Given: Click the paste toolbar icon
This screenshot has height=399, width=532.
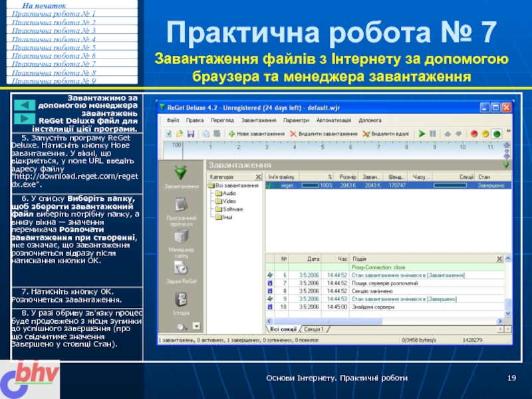Looking at the screenshot, I should pos(217,134).
